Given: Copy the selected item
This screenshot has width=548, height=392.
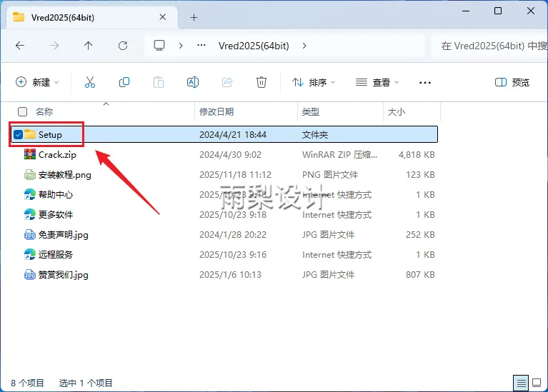Looking at the screenshot, I should [x=124, y=82].
